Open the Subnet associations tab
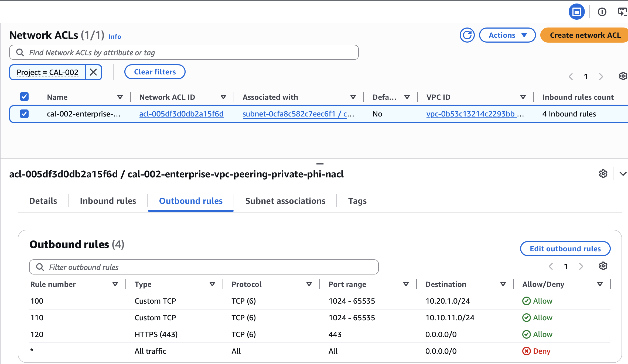Viewport: 628px width, 364px height. tap(285, 201)
